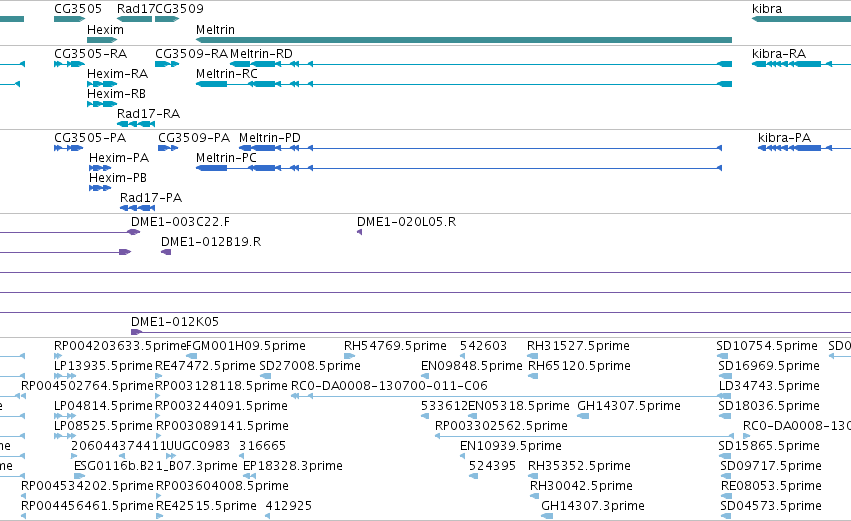This screenshot has width=851, height=521.
Task: Click the Hexim-RB transcript label
Action: coord(116,94)
